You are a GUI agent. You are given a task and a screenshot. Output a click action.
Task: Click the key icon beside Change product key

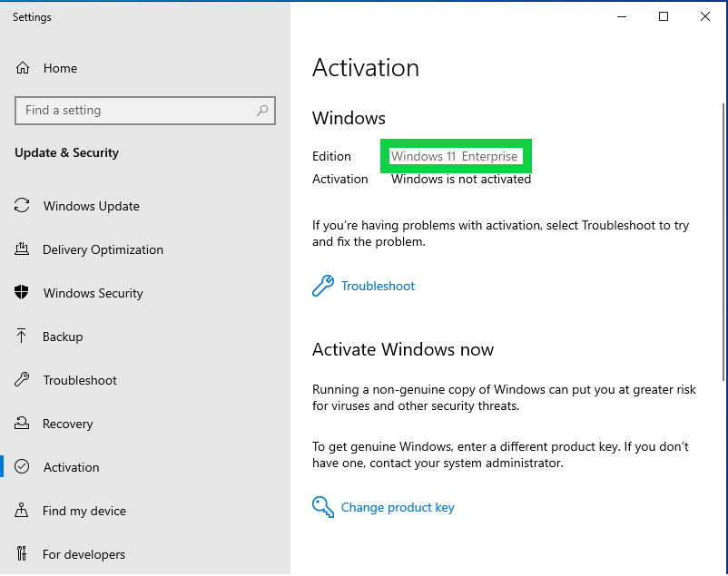tap(322, 507)
